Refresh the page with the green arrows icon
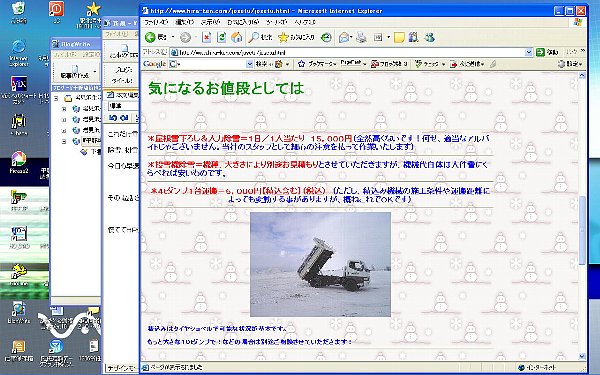 pos(221,37)
